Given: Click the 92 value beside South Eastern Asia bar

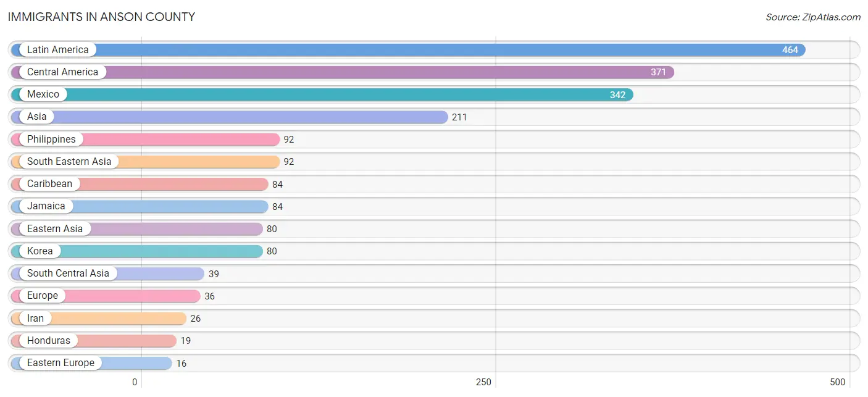Looking at the screenshot, I should point(289,162).
